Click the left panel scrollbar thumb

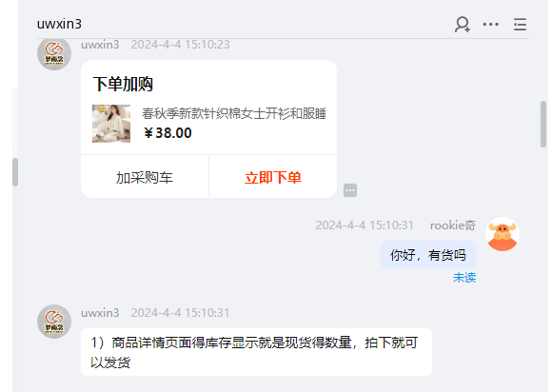pyautogui.click(x=15, y=172)
